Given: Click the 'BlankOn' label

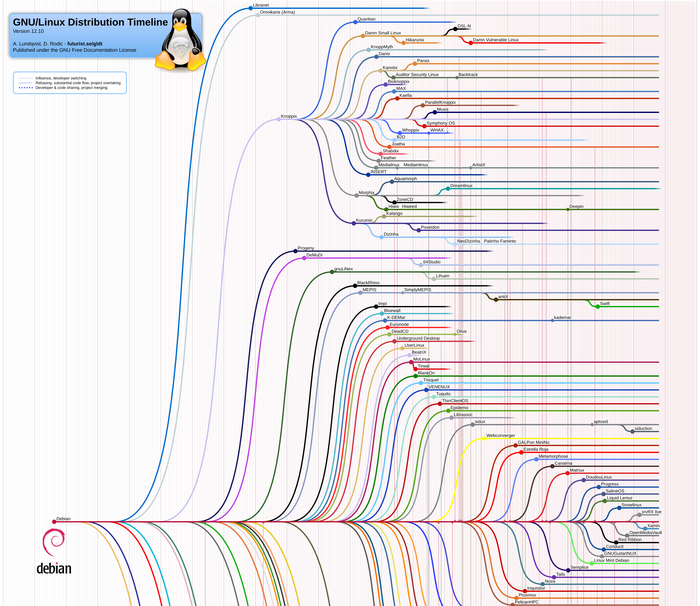Looking at the screenshot, I should (x=426, y=373).
